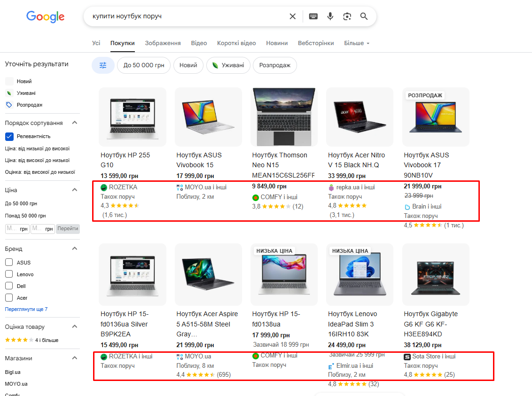Open the Короткі відео tab
Screen dimensions: 532x396
click(x=236, y=43)
